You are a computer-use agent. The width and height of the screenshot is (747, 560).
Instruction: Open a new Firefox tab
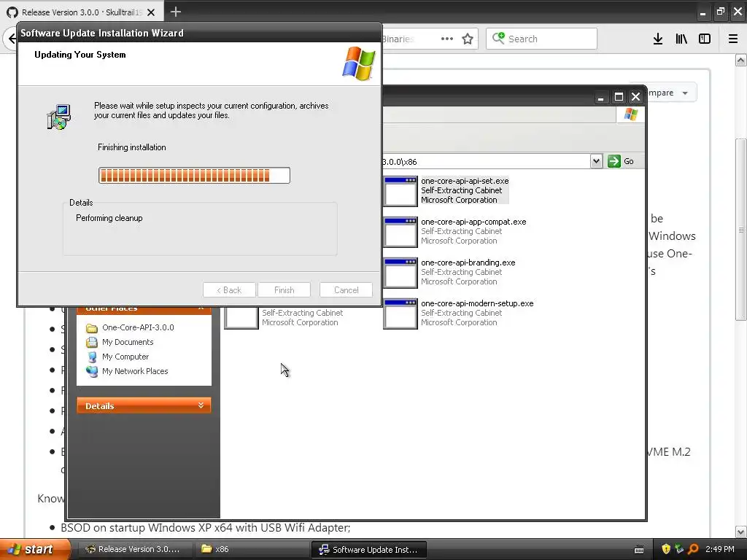176,12
